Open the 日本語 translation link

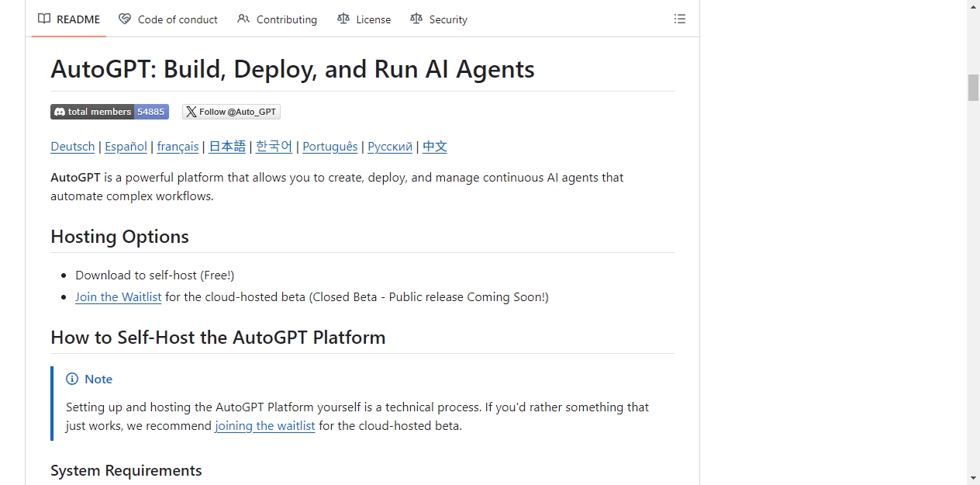pos(227,147)
